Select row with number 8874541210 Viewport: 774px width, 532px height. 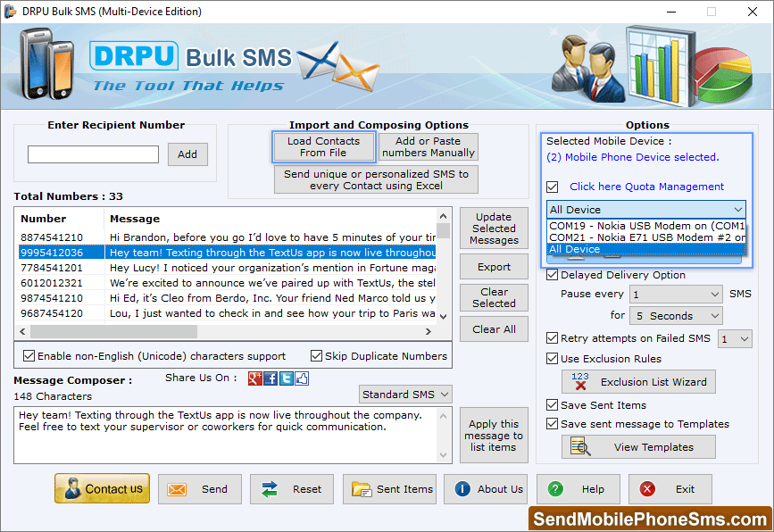pyautogui.click(x=227, y=237)
